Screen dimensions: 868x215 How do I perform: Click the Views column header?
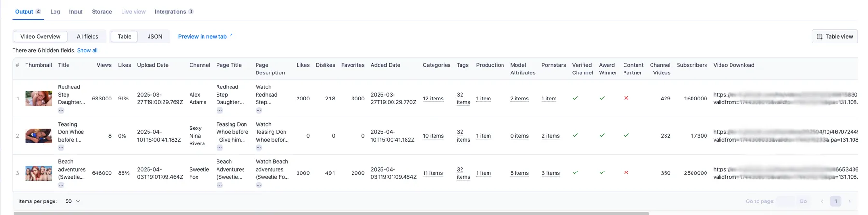[x=104, y=65]
